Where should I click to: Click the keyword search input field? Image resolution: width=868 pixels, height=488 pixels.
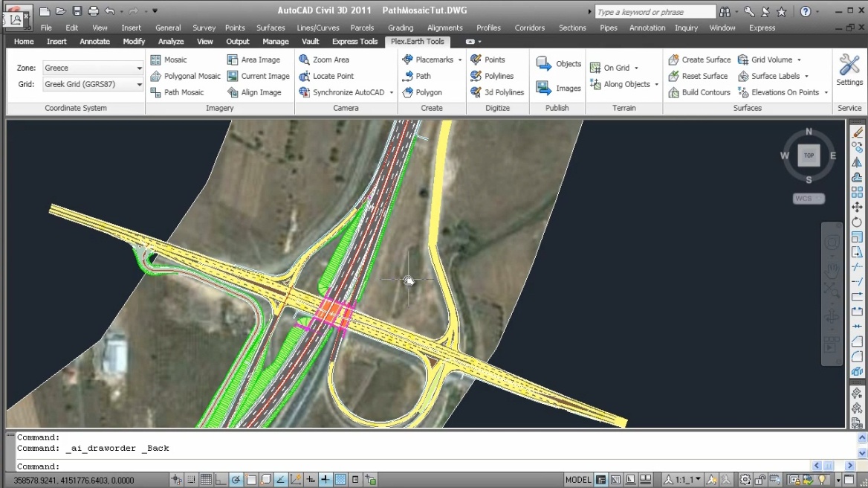coord(654,12)
